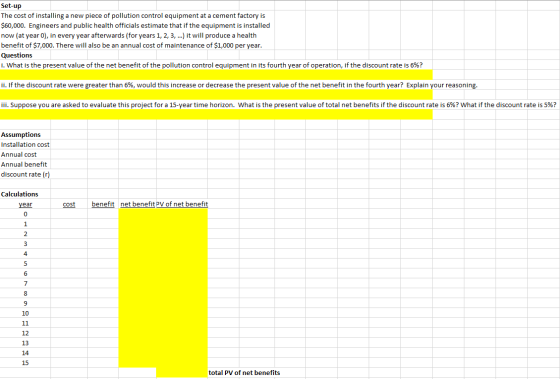Click the yellow net benefit cell for year 0
The image size is (560, 379).
click(x=138, y=214)
